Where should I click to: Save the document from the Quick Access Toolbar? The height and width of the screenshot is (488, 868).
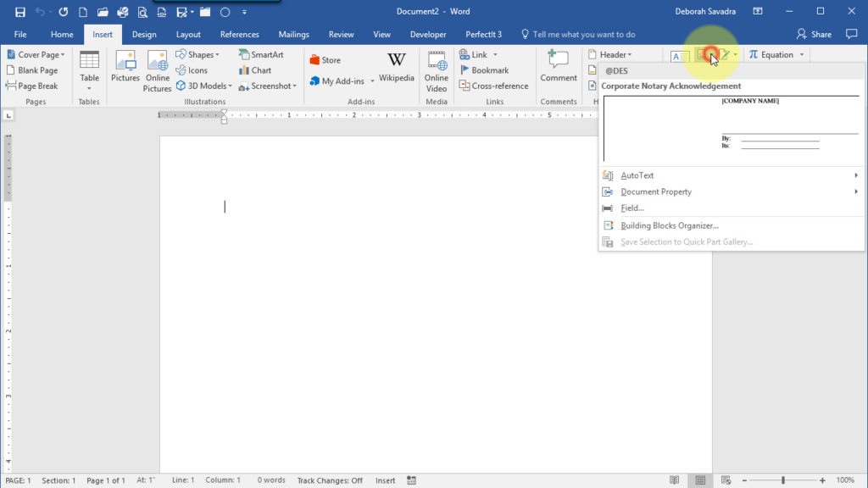pyautogui.click(x=19, y=10)
